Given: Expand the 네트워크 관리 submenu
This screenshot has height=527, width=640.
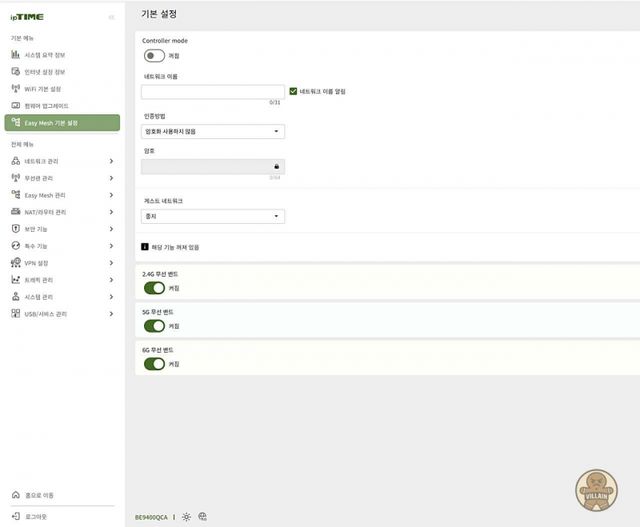Looking at the screenshot, I should coord(62,161).
